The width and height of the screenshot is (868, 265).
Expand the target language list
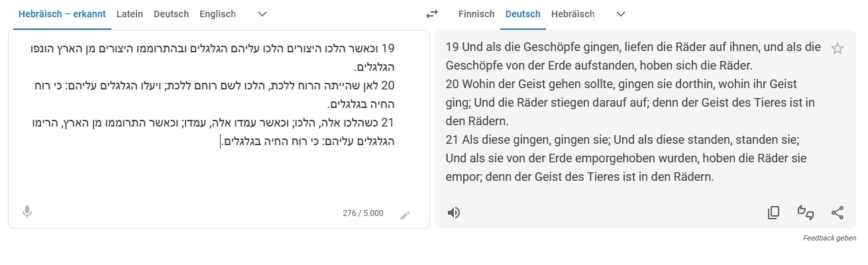point(621,14)
